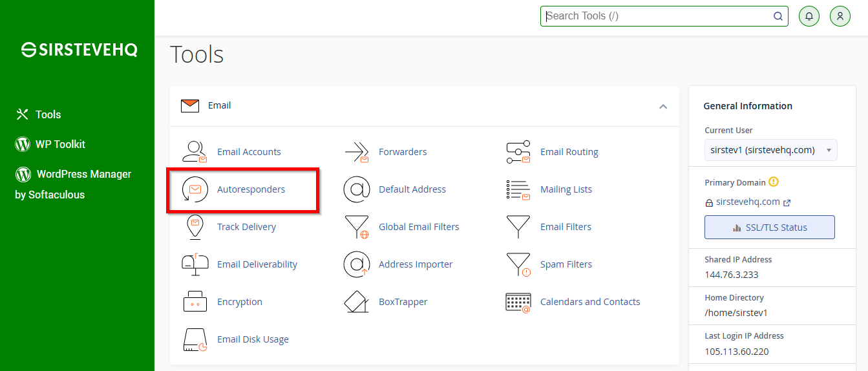This screenshot has height=371, width=868.
Task: Open the Email Disk Usage link
Action: (x=253, y=339)
